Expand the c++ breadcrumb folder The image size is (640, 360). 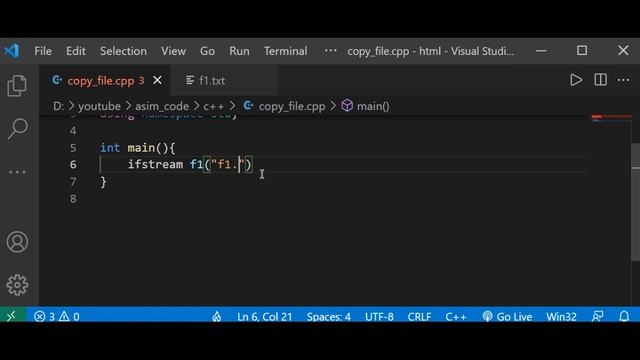[x=213, y=106]
